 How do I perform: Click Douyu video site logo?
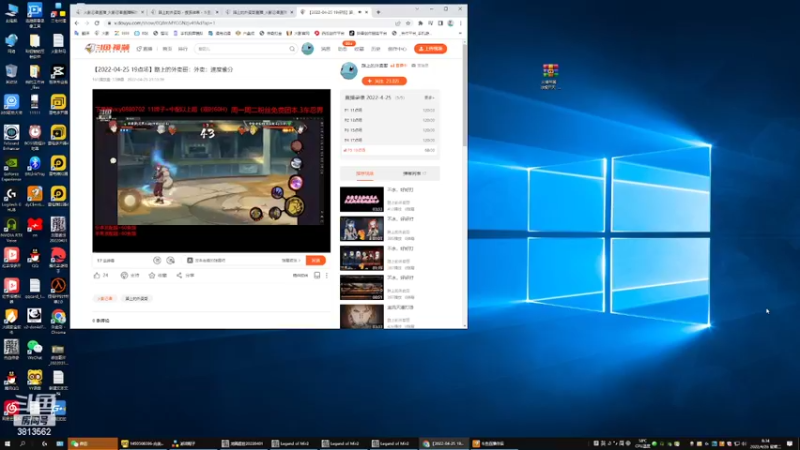(107, 48)
